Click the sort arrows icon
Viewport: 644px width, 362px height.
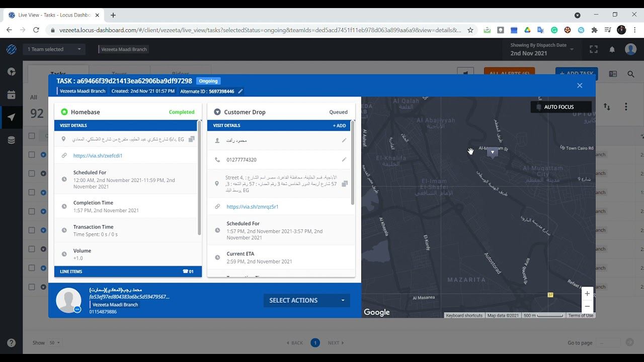click(x=607, y=107)
